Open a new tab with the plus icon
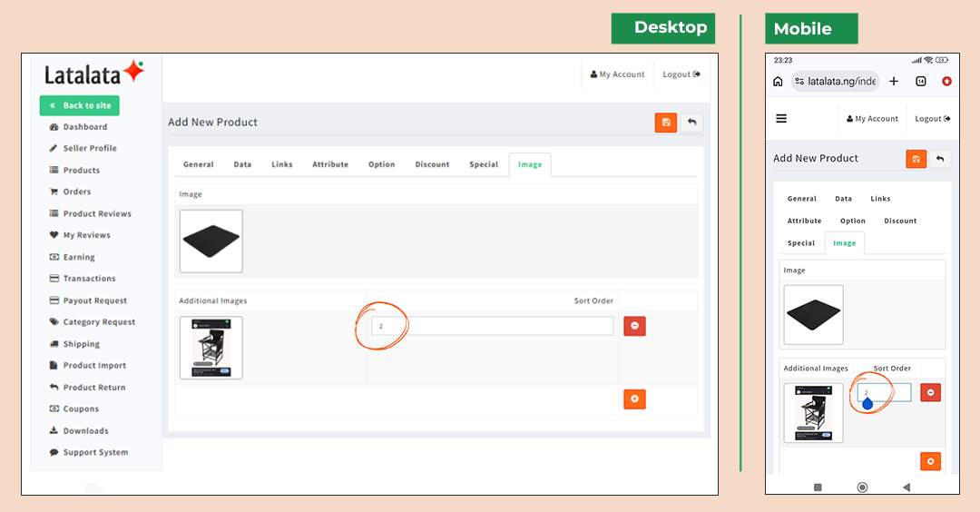 point(894,82)
